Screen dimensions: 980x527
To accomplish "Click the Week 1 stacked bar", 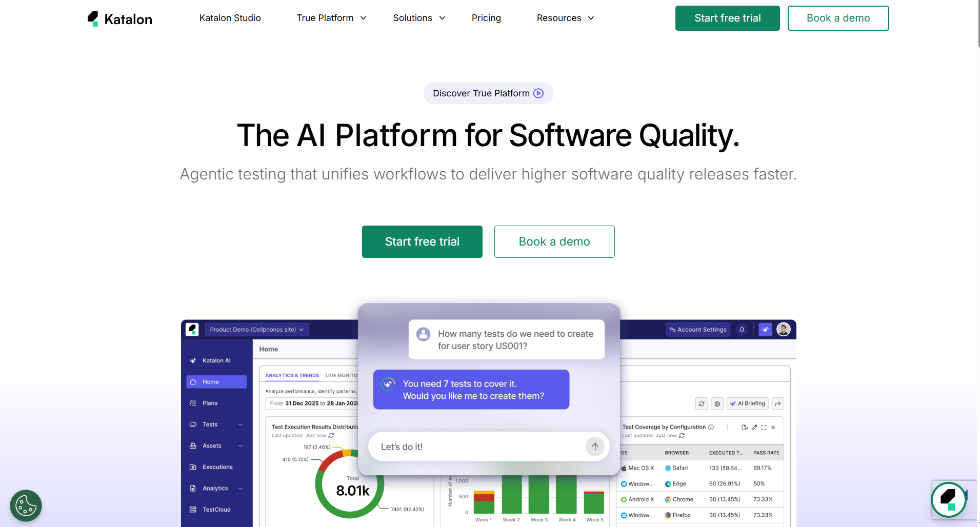I will click(484, 502).
